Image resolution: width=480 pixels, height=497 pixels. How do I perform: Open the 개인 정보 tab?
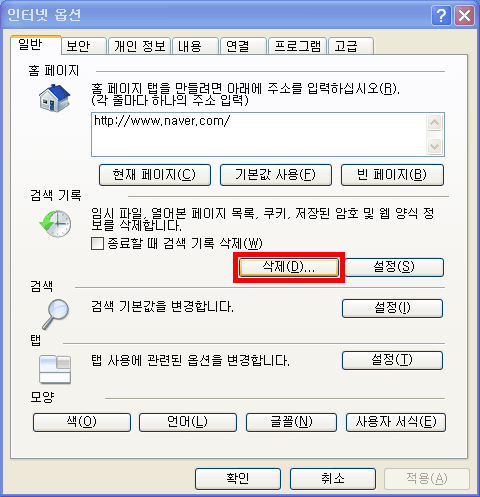click(x=140, y=46)
